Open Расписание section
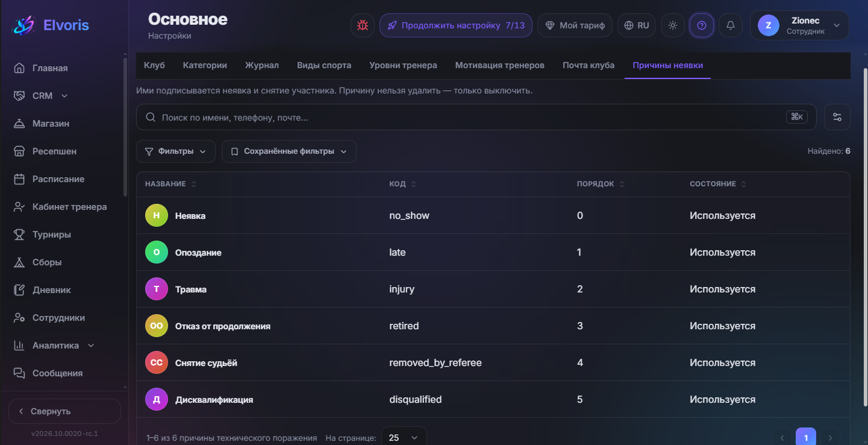 coord(58,179)
